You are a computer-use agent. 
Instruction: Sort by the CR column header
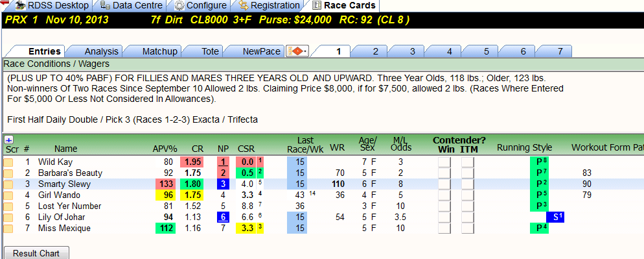pos(198,149)
